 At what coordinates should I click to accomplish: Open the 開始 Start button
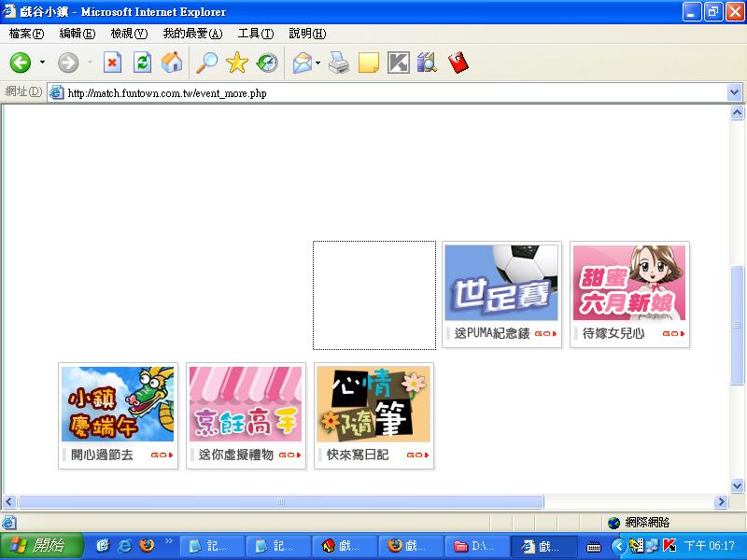41,546
